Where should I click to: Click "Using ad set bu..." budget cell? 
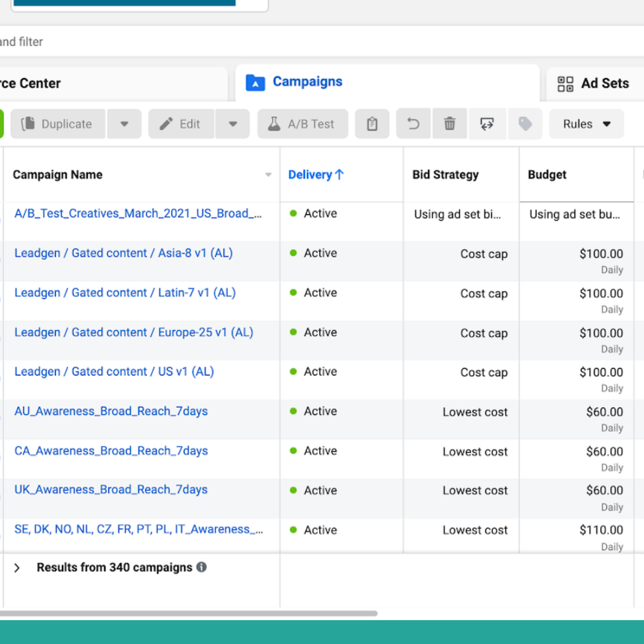[575, 215]
